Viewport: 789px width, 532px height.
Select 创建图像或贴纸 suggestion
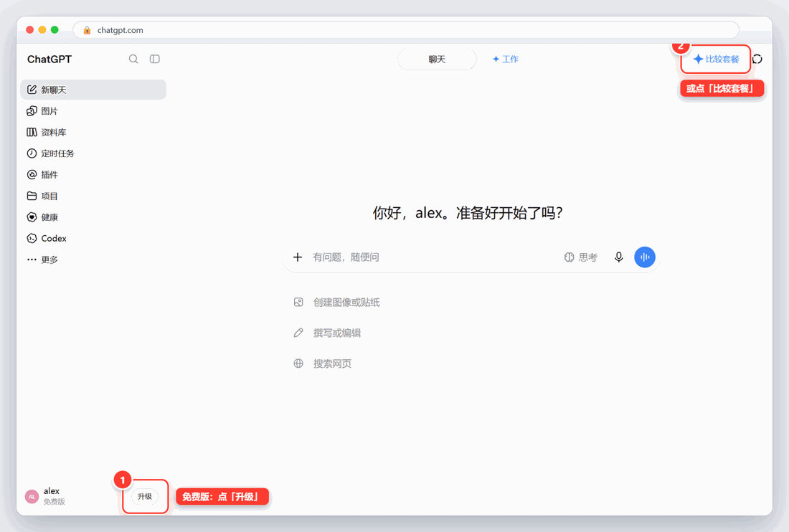click(336, 302)
